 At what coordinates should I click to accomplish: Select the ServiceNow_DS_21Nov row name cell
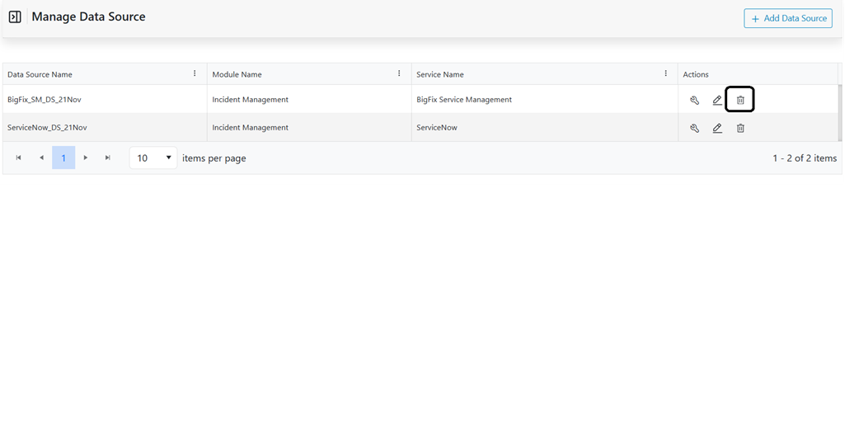pyautogui.click(x=47, y=128)
